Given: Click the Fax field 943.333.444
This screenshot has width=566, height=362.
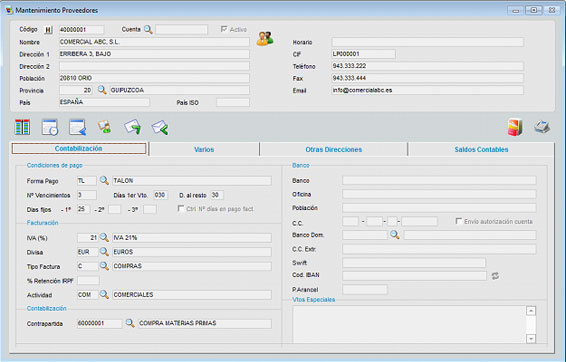Looking at the screenshot, I should pos(427,78).
